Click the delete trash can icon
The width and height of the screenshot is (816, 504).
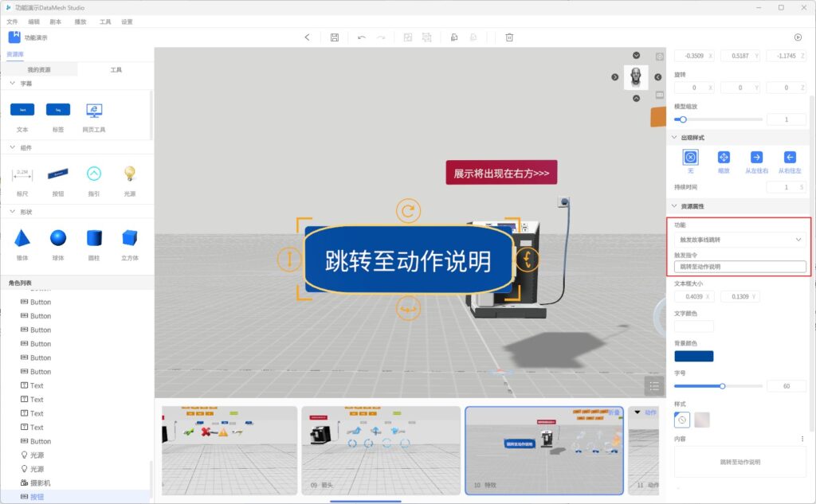pos(509,37)
